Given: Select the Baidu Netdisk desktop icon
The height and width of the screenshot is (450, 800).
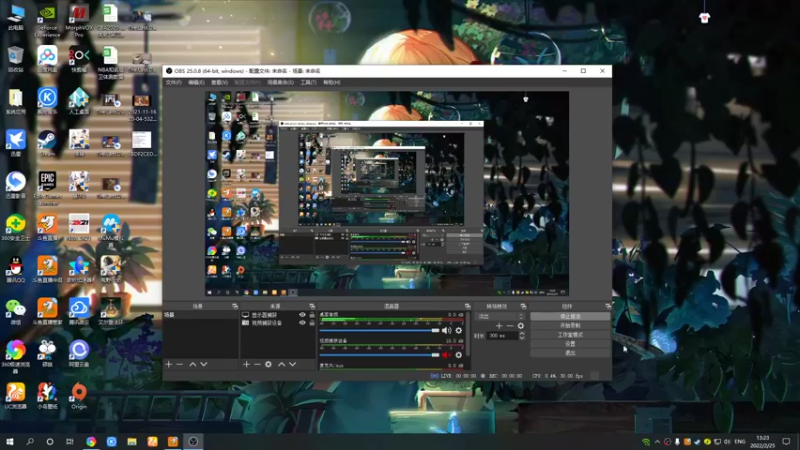Looking at the screenshot, I should tap(47, 59).
